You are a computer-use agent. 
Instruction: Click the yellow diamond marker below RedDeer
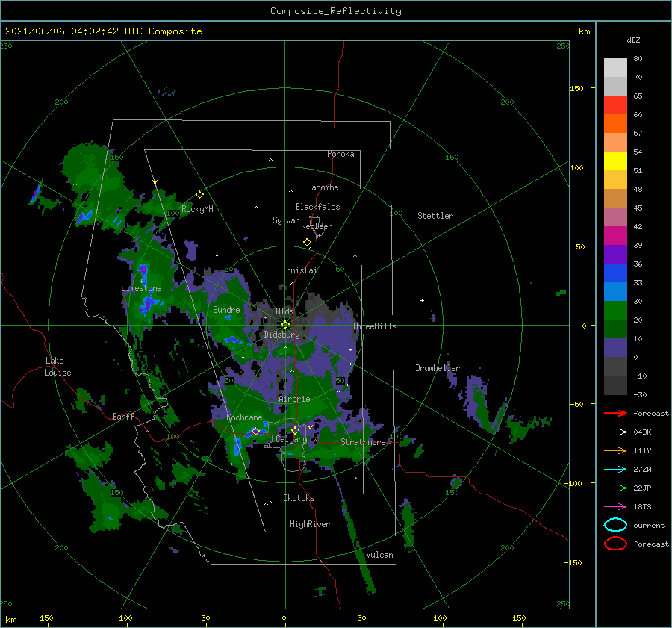307,243
